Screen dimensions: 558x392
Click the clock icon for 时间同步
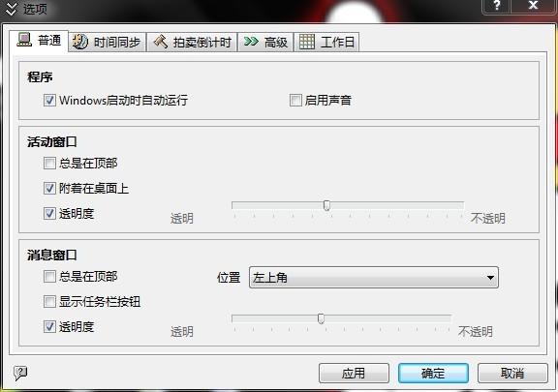tap(80, 42)
